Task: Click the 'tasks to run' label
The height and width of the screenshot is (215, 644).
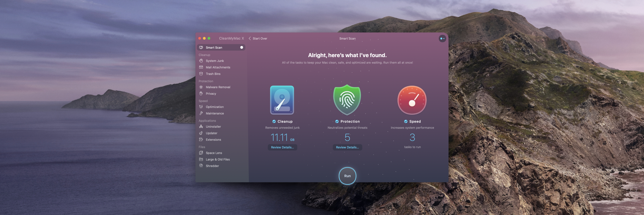Action: pyautogui.click(x=412, y=147)
